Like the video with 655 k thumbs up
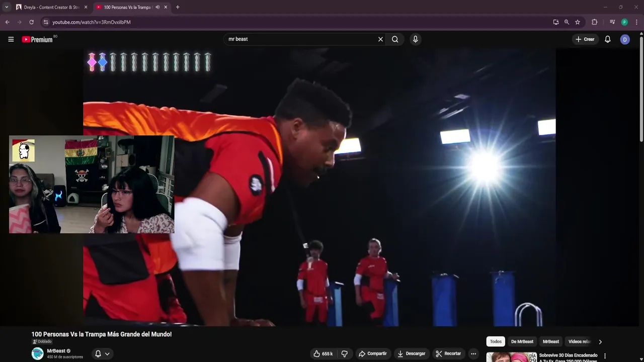644x362 pixels. click(x=323, y=354)
